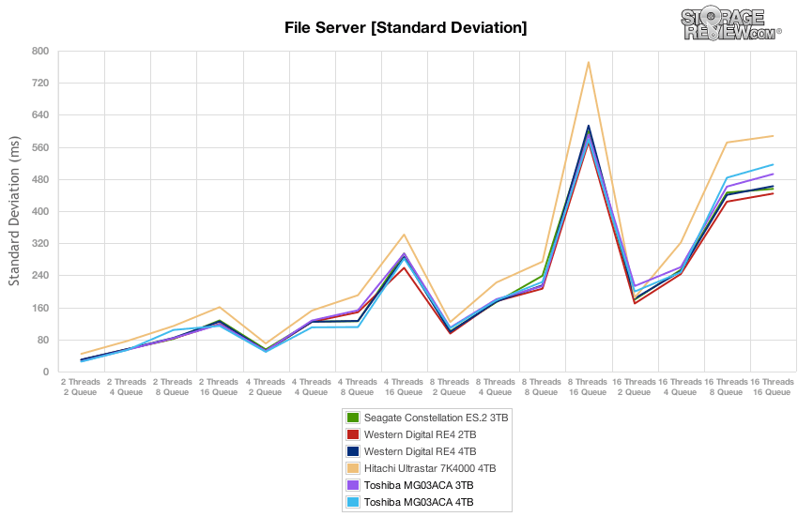This screenshot has height=532, width=798.
Task: Click the y-axis value 320
Action: (40, 244)
